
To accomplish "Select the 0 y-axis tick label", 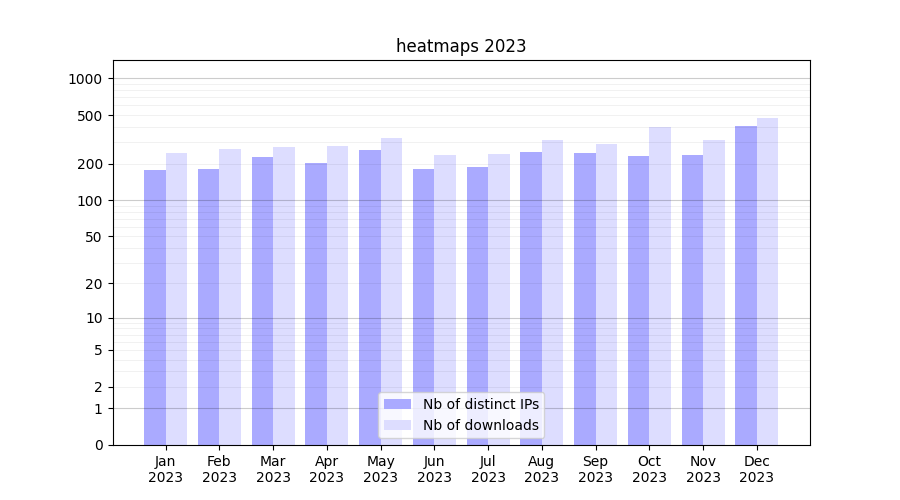I will pos(98,445).
